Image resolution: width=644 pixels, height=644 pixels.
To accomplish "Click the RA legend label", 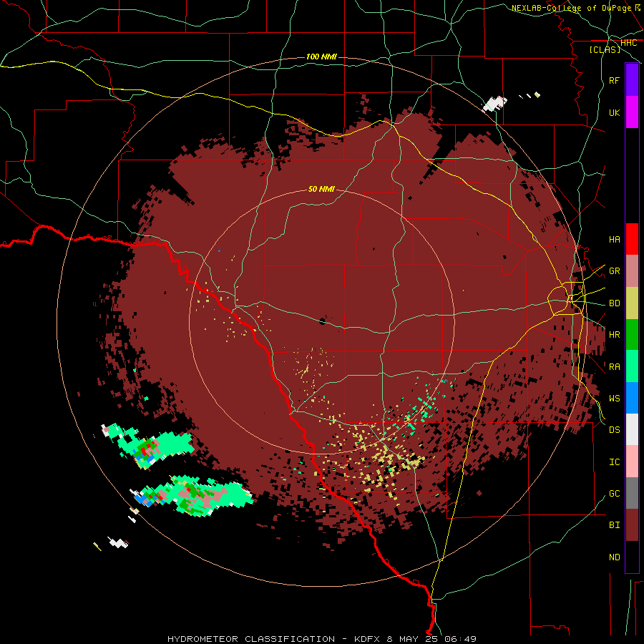I will [x=614, y=366].
